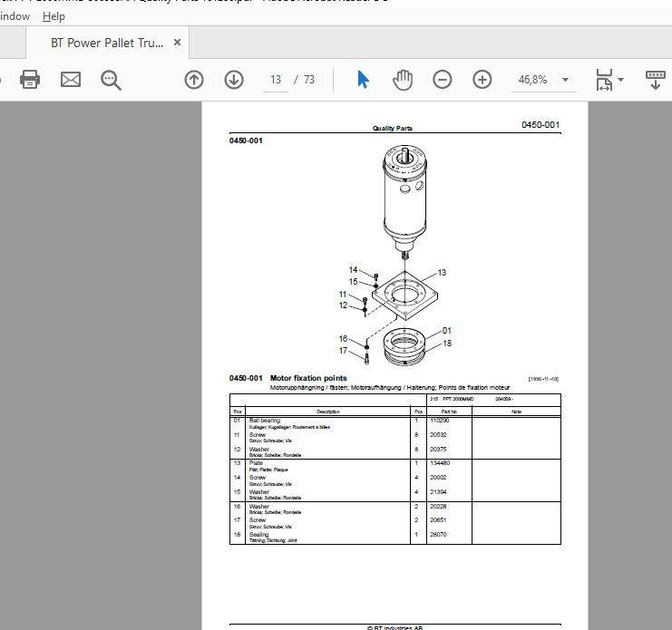Open the Help menu

click(x=54, y=16)
